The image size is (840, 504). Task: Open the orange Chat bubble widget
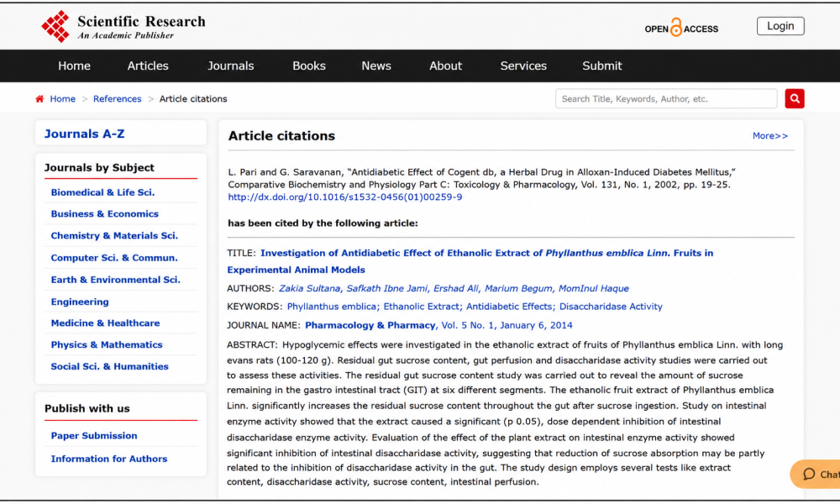[816, 474]
